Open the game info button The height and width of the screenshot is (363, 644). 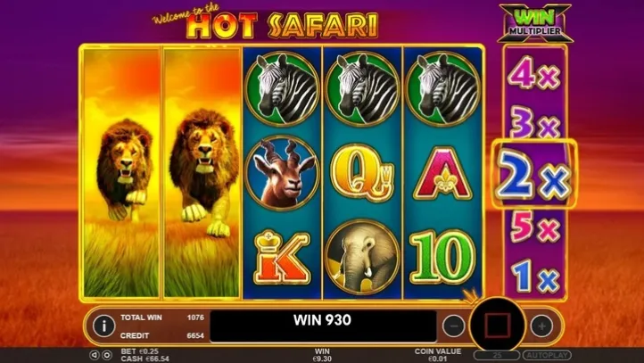tap(103, 326)
